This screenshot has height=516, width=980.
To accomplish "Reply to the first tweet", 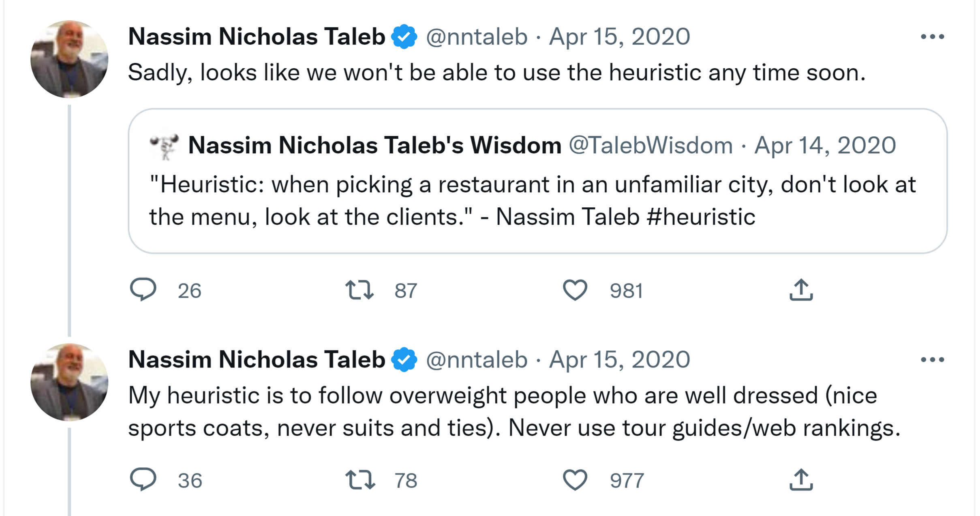I will click(143, 290).
